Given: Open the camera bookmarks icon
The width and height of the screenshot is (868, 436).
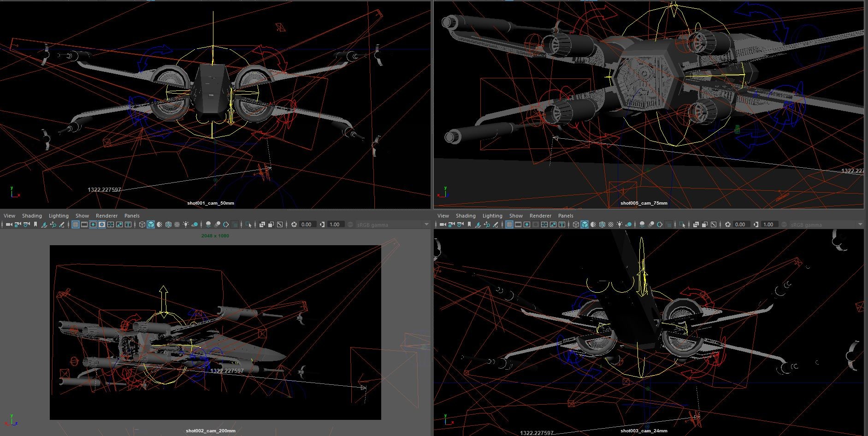Looking at the screenshot, I should tap(35, 224).
